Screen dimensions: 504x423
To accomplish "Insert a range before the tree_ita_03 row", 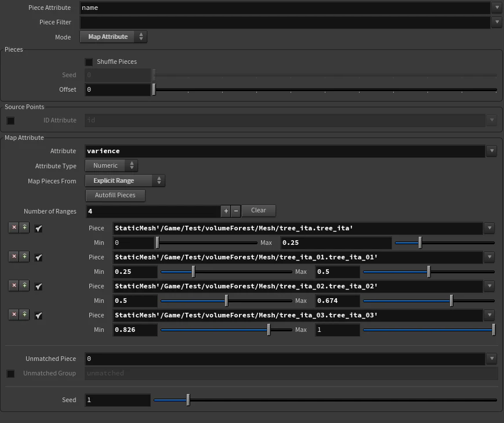I will pos(24,314).
